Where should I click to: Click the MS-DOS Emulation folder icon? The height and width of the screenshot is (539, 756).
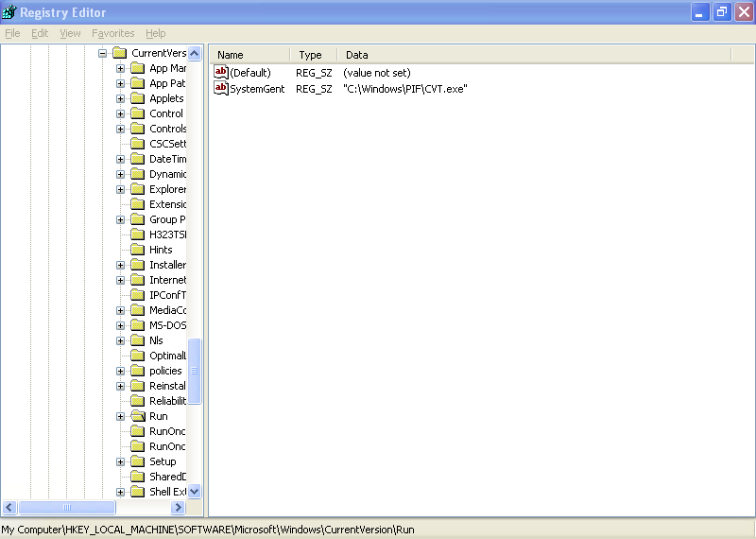[x=138, y=325]
